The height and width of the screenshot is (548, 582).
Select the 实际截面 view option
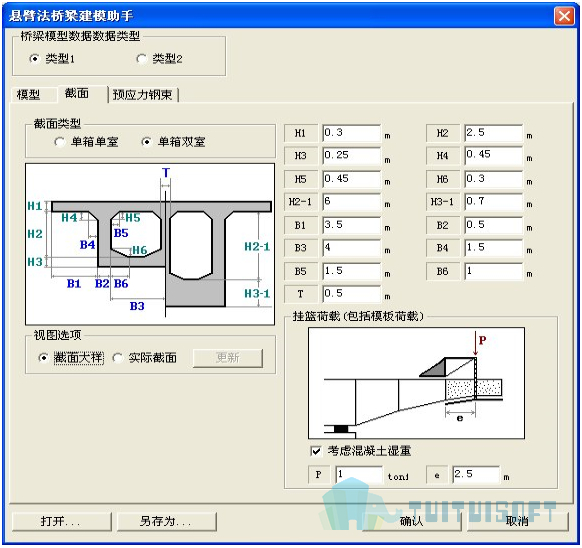click(117, 358)
